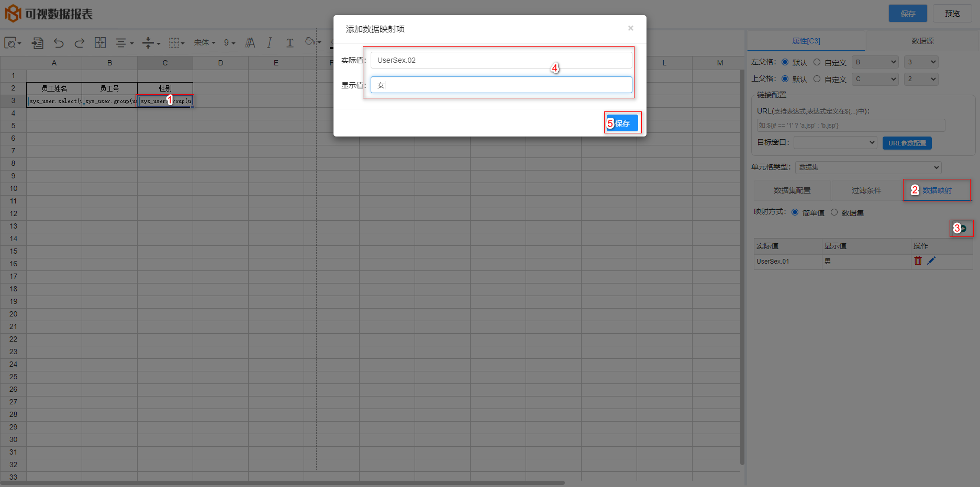This screenshot has width=980, height=487.
Task: Undo the last action
Action: pyautogui.click(x=59, y=43)
